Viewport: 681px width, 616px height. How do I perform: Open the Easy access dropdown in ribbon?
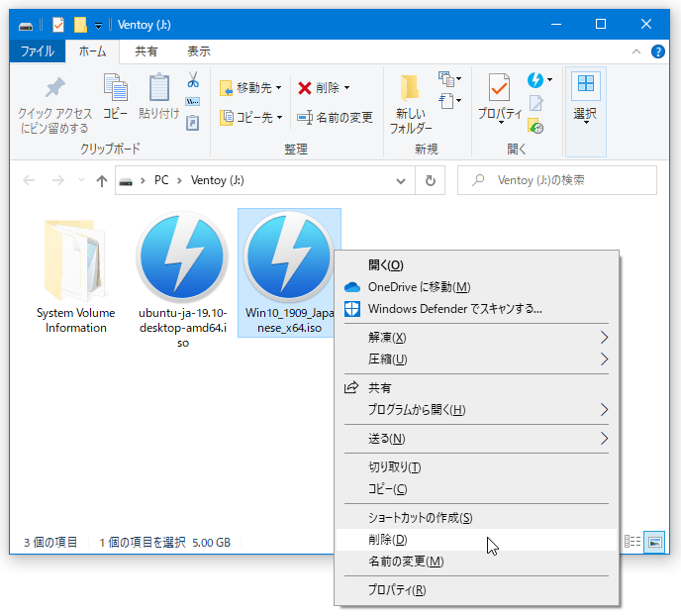(449, 101)
